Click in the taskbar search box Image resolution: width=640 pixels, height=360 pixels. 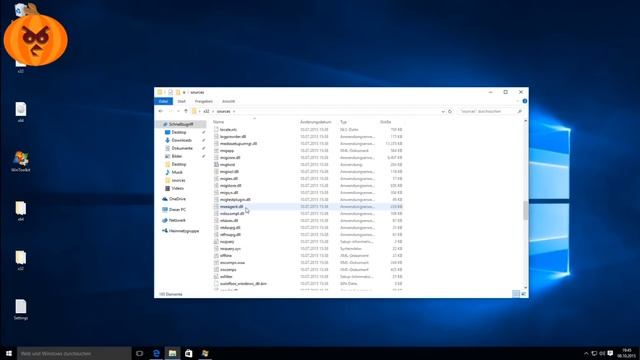coord(74,353)
